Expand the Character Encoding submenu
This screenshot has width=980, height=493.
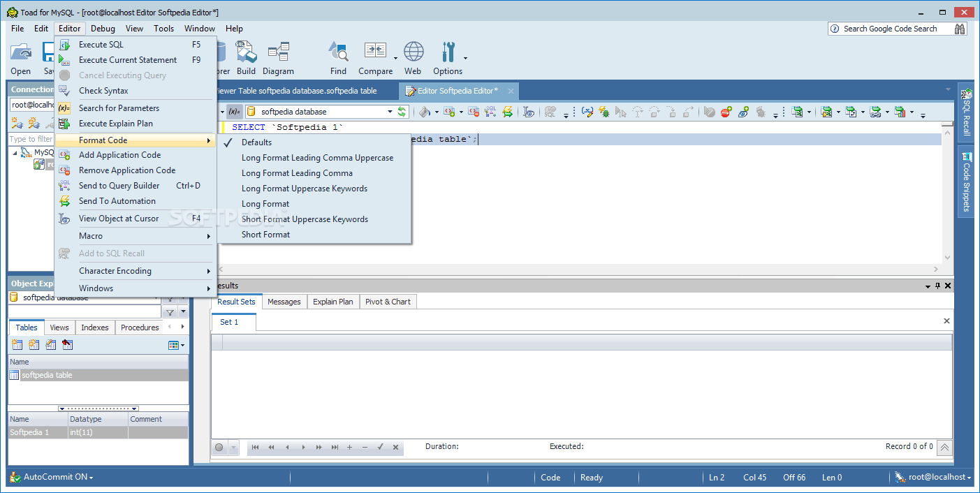point(136,271)
